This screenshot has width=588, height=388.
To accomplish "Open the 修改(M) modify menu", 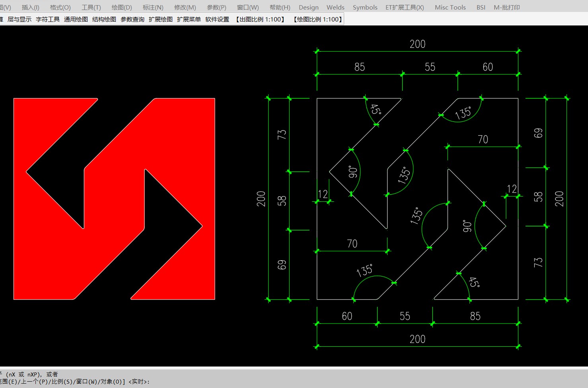I will [x=185, y=7].
